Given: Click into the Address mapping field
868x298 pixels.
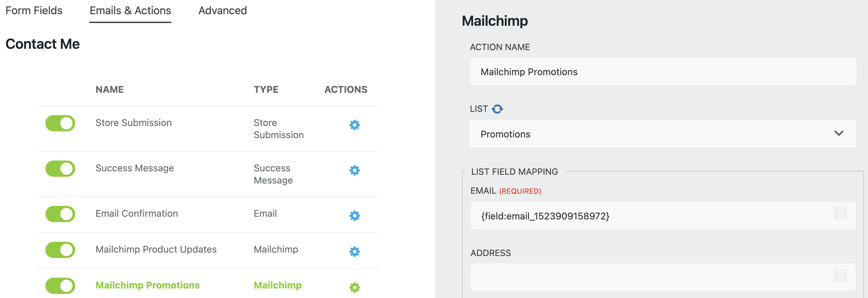Looking at the screenshot, I should pyautogui.click(x=650, y=277).
